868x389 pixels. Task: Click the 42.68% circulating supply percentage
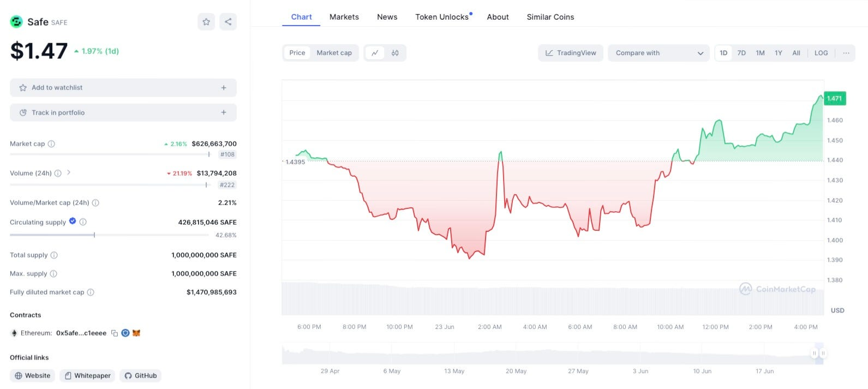click(x=226, y=236)
